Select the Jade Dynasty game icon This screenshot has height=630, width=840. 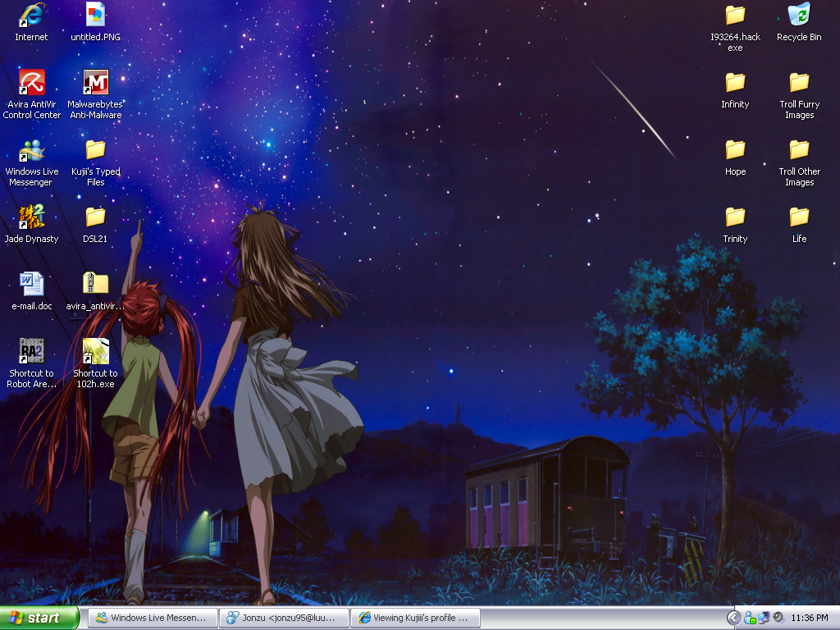(x=32, y=217)
